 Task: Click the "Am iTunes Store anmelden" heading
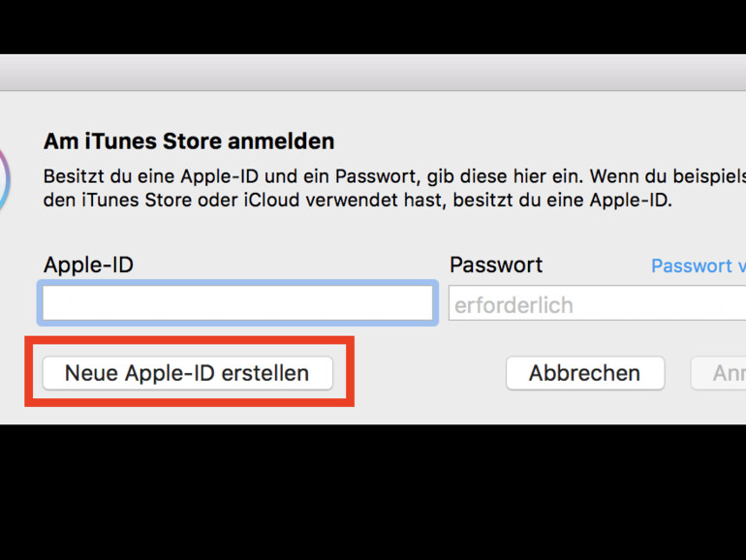coord(189,141)
